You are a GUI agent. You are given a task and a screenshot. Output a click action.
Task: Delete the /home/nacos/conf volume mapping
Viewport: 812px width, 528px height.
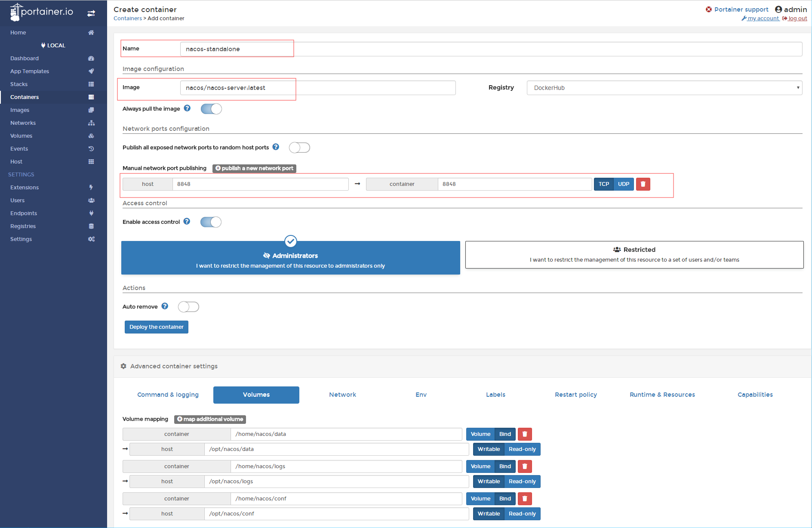point(525,499)
